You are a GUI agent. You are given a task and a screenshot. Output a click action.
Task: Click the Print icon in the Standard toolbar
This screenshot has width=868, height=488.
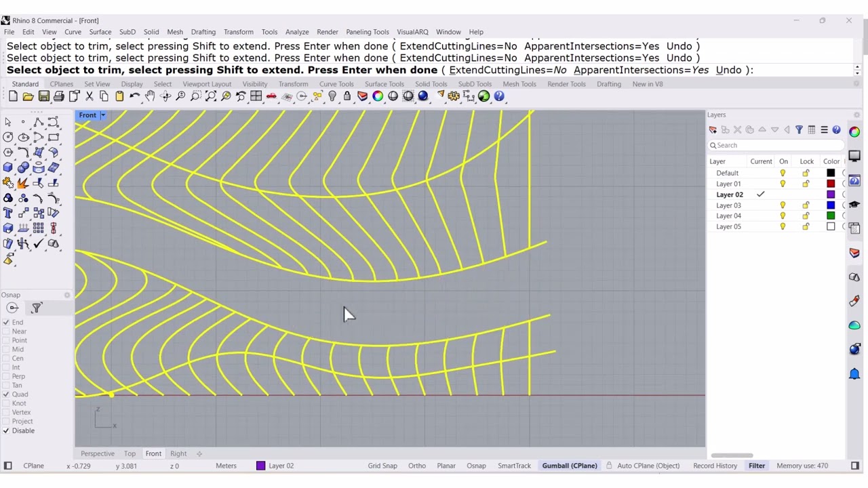click(59, 96)
